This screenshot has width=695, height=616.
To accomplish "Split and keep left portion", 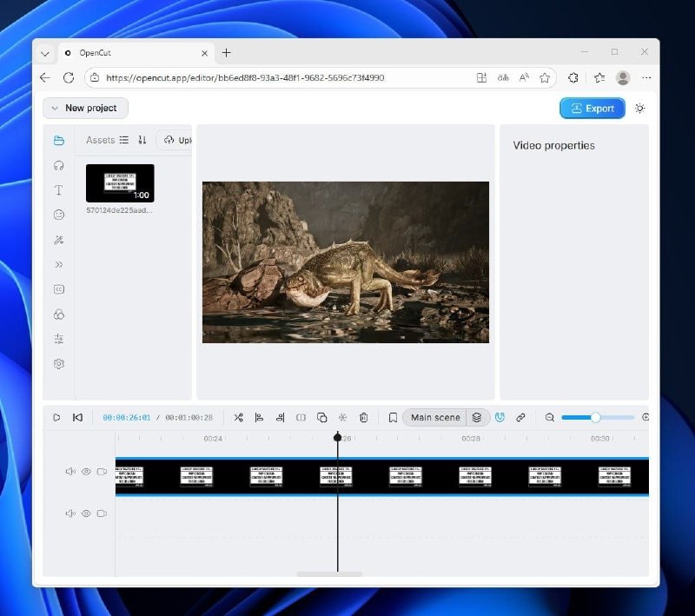I will 259,417.
